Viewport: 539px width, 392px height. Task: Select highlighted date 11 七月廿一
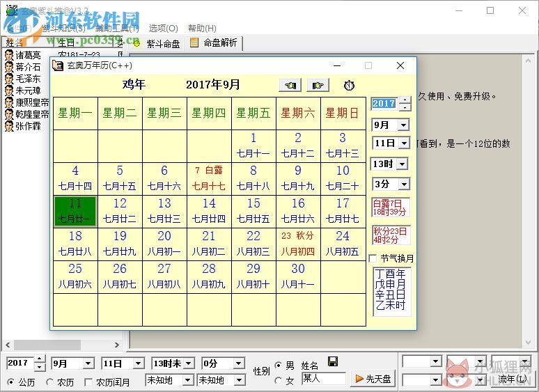pos(75,211)
